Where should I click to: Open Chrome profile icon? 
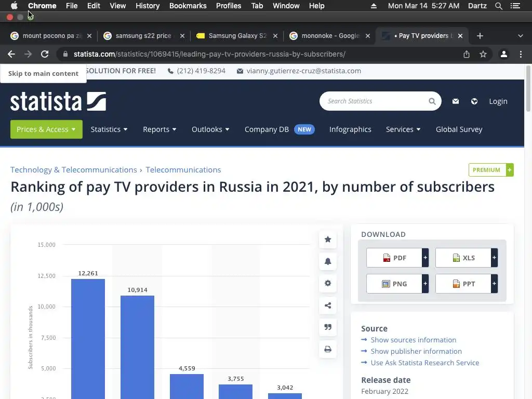(504, 54)
